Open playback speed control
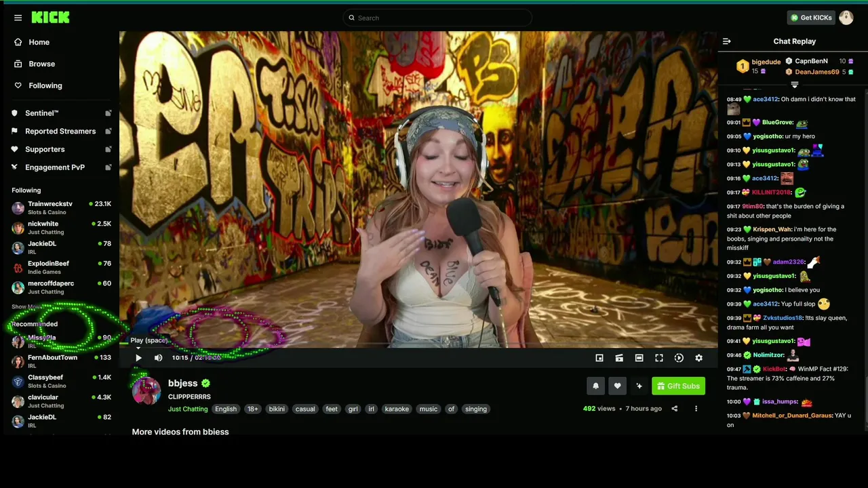The height and width of the screenshot is (488, 868). pos(679,358)
